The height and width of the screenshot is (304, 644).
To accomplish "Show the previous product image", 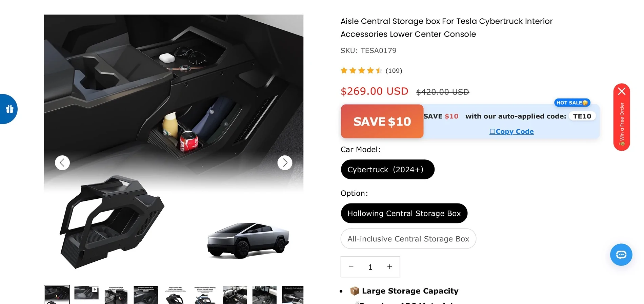I will click(x=62, y=163).
